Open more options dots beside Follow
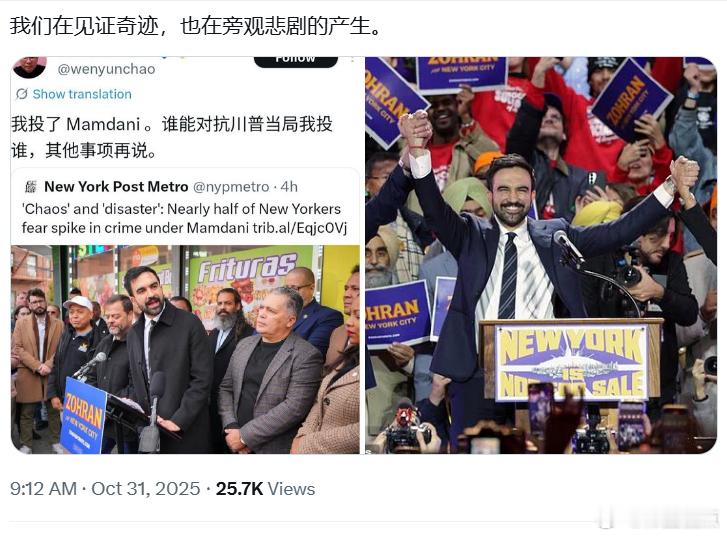This screenshot has height=537, width=727. click(x=353, y=59)
